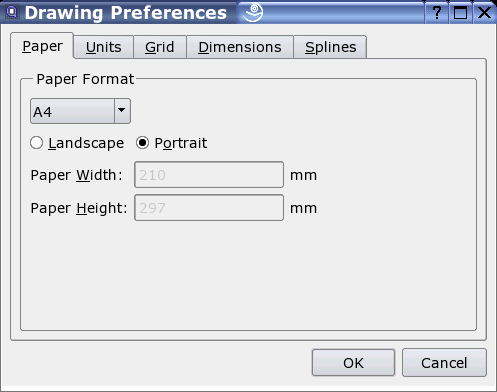Open the Splines tab
Image resolution: width=497 pixels, height=392 pixels.
[x=330, y=47]
